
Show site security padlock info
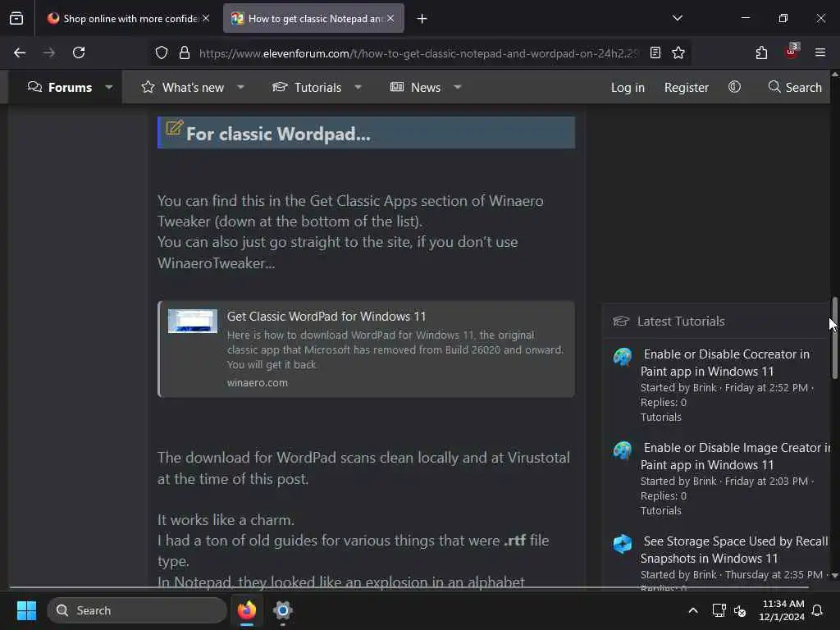point(185,52)
